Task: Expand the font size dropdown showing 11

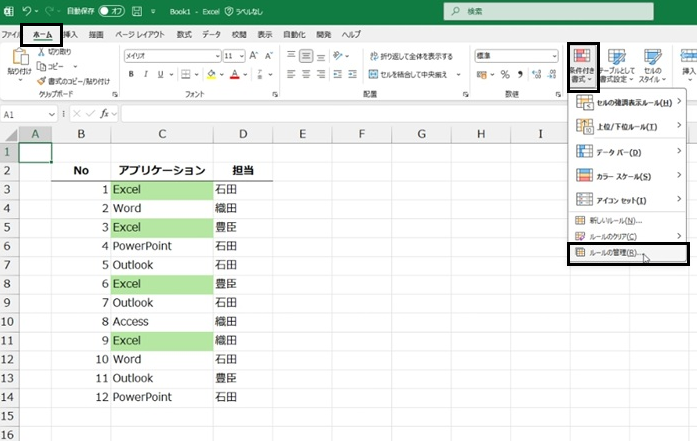Action: pyautogui.click(x=234, y=56)
